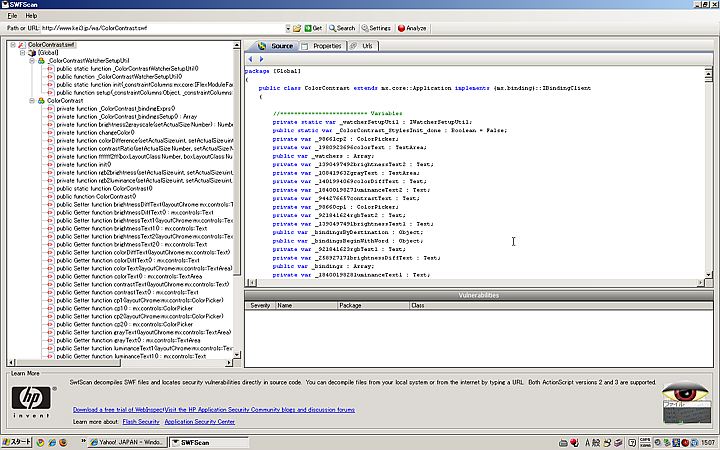Open the URL history dropdown arrow
This screenshot has width=720, height=450.
tap(288, 28)
